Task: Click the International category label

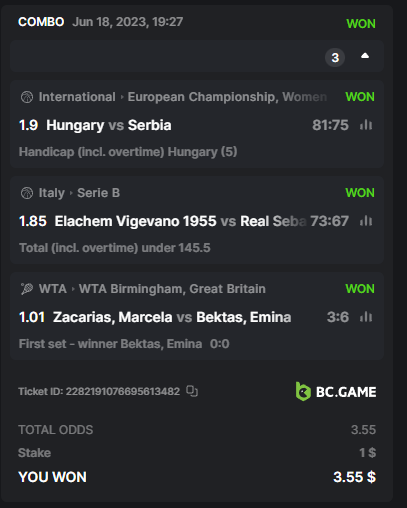Action: coord(77,97)
